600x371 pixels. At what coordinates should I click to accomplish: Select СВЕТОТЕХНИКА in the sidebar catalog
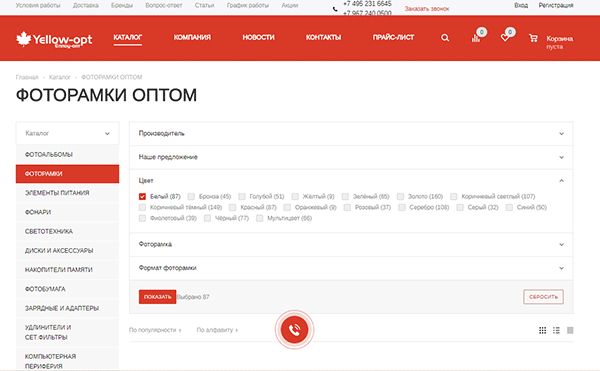coord(67,231)
